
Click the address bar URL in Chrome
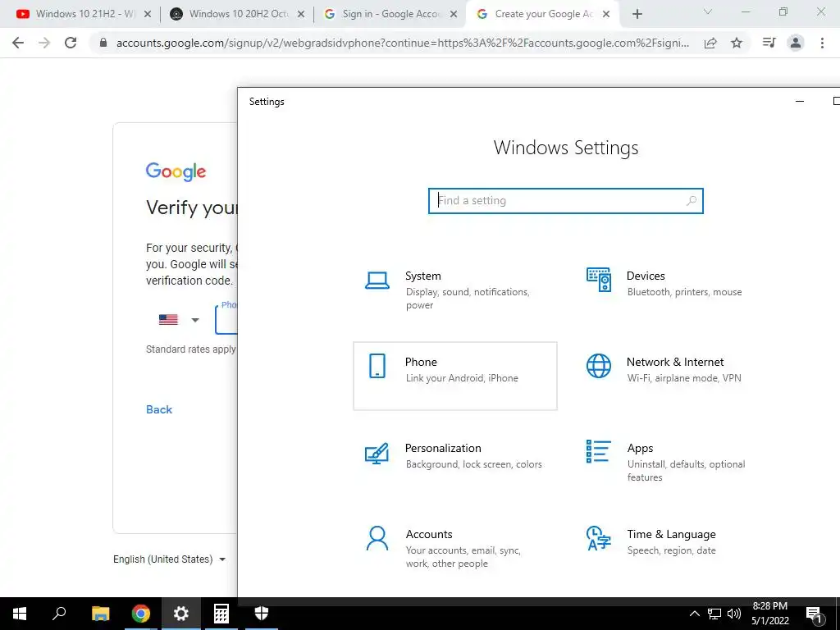[x=402, y=43]
